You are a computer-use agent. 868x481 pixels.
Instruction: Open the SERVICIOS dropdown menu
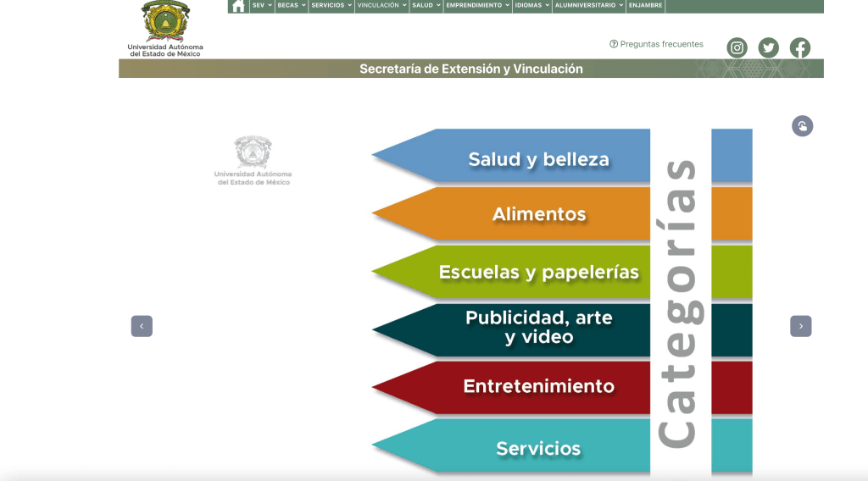[331, 5]
